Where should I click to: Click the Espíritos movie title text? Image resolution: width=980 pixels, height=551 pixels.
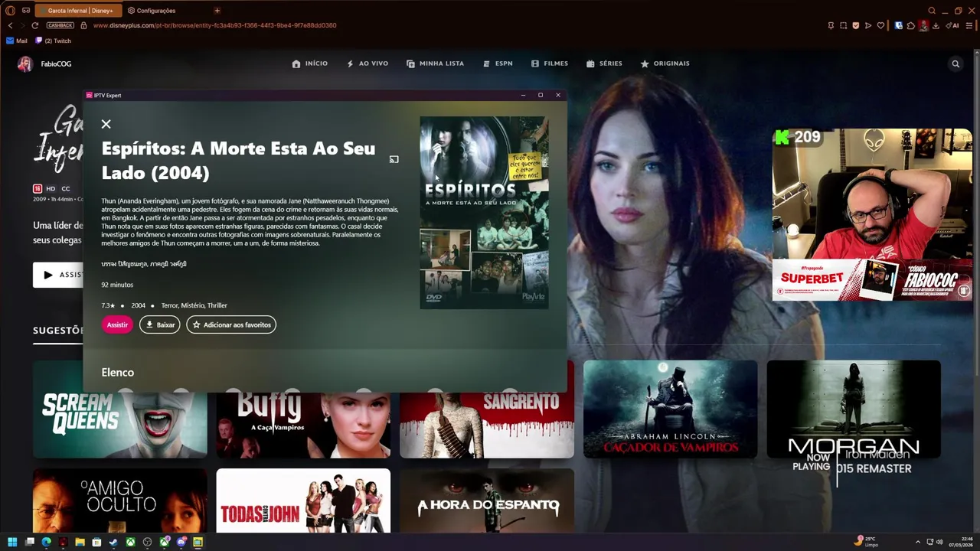[238, 161]
